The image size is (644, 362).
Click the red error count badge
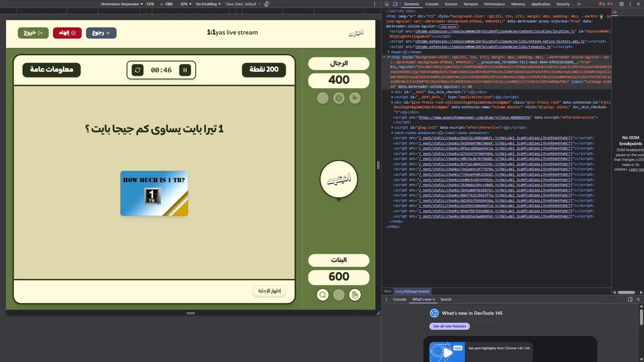tap(602, 4)
